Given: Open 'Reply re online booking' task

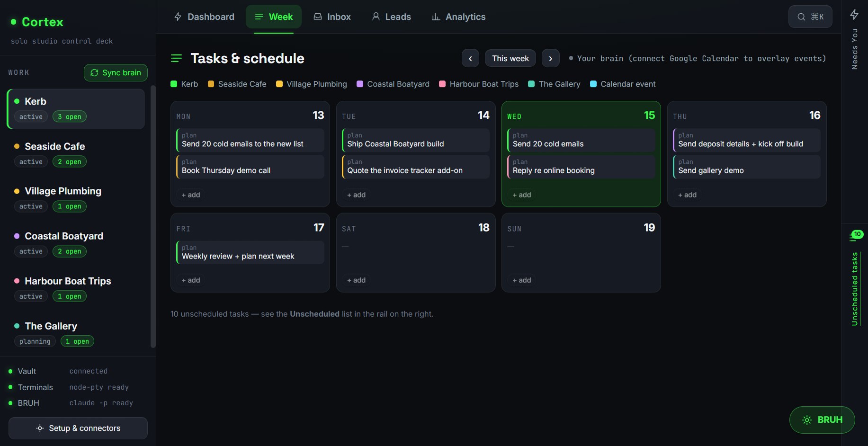Looking at the screenshot, I should [x=581, y=167].
